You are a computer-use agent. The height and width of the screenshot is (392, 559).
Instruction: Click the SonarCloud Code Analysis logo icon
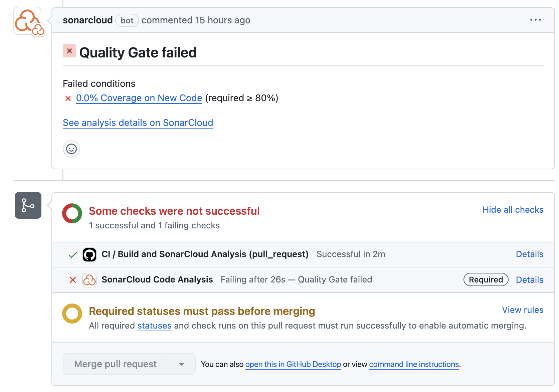[x=89, y=280]
